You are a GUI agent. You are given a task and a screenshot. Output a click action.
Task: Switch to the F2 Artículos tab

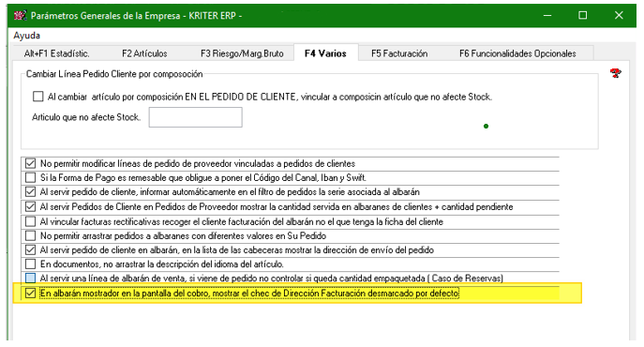144,53
